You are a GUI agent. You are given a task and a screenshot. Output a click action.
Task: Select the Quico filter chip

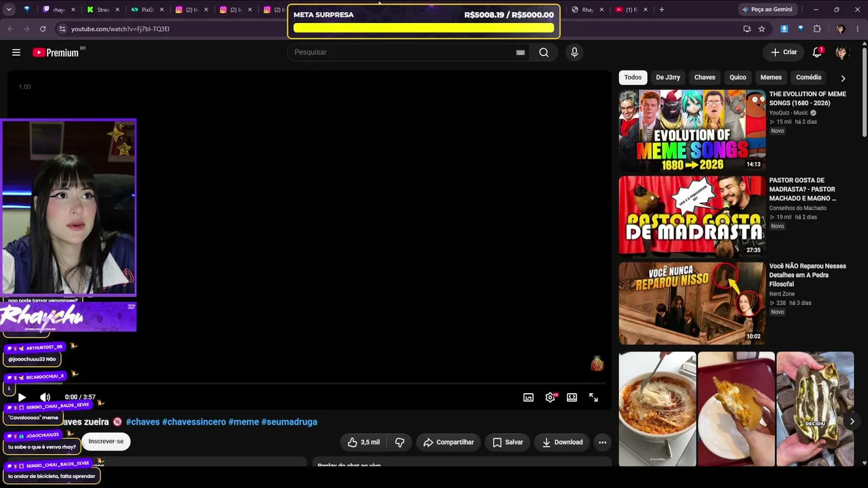pos(738,77)
